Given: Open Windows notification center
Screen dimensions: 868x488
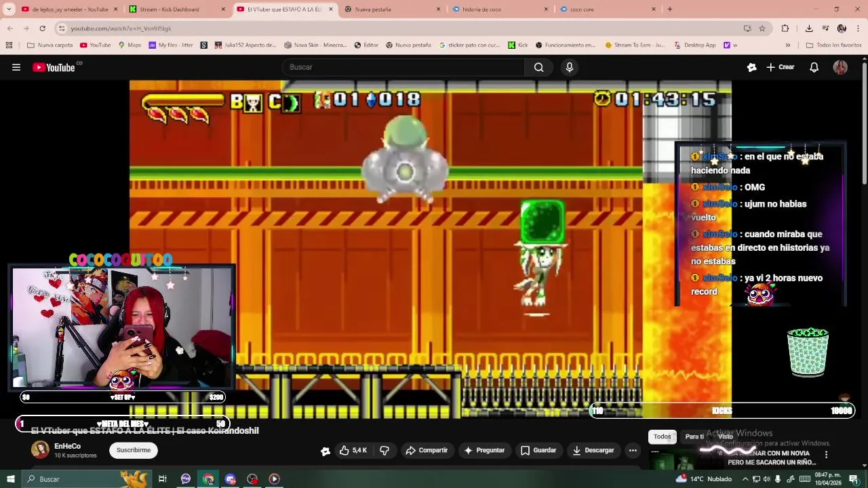Looking at the screenshot, I should (x=854, y=479).
